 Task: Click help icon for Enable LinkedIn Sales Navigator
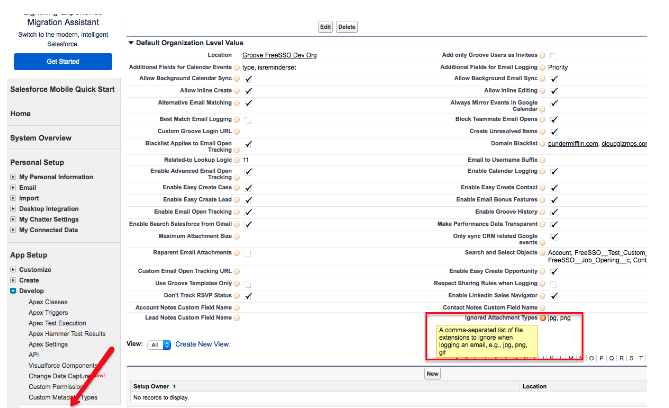(x=542, y=295)
